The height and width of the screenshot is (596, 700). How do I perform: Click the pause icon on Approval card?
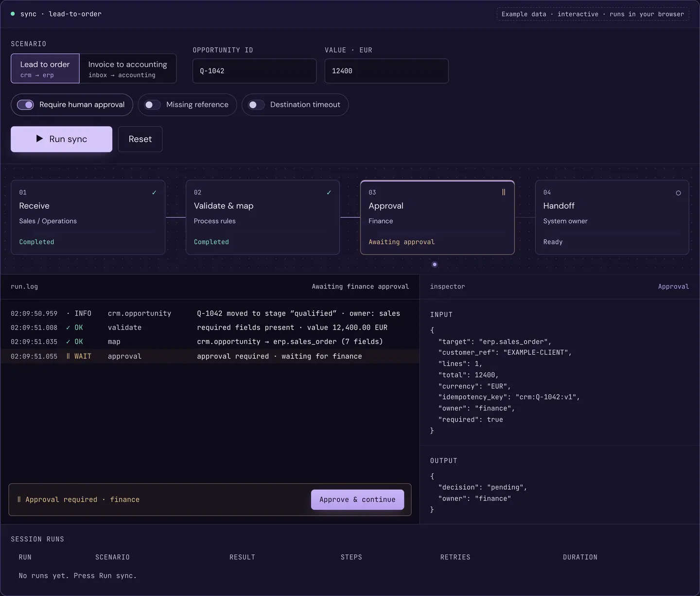[504, 192]
